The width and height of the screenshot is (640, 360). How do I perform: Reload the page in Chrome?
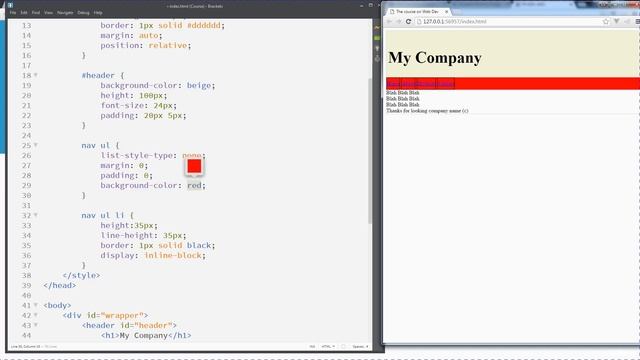(408, 22)
